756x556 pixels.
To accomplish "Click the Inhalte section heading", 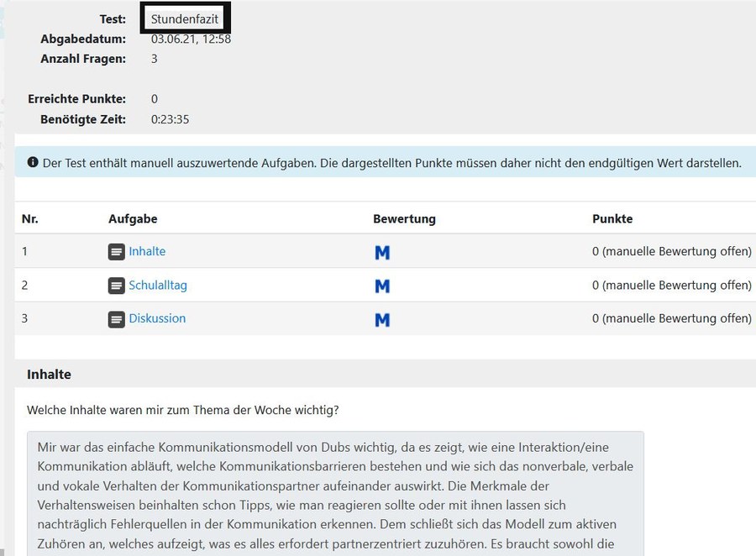I will coord(49,375).
